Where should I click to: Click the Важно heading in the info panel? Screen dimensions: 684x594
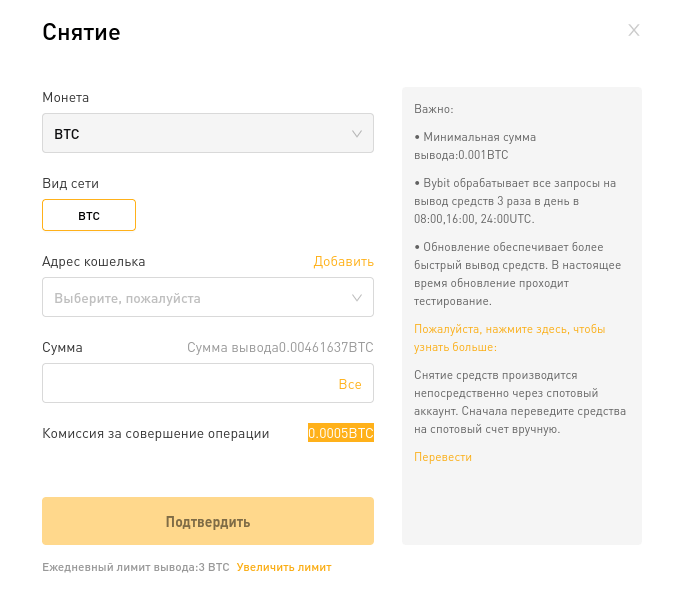433,109
